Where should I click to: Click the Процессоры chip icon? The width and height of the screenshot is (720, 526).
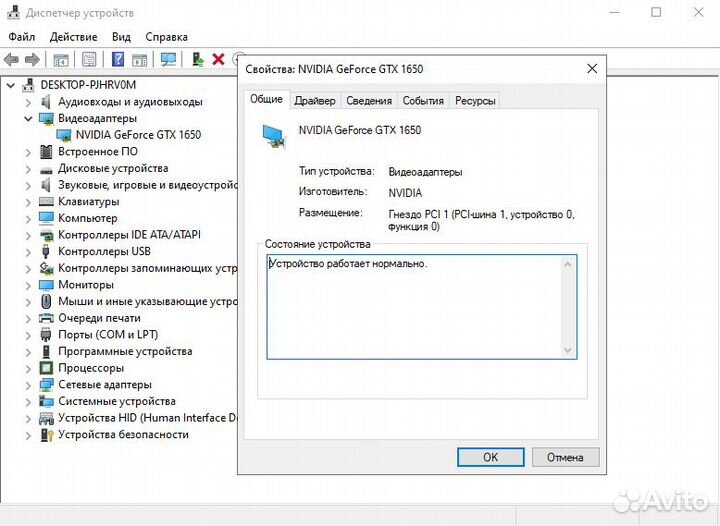46,368
